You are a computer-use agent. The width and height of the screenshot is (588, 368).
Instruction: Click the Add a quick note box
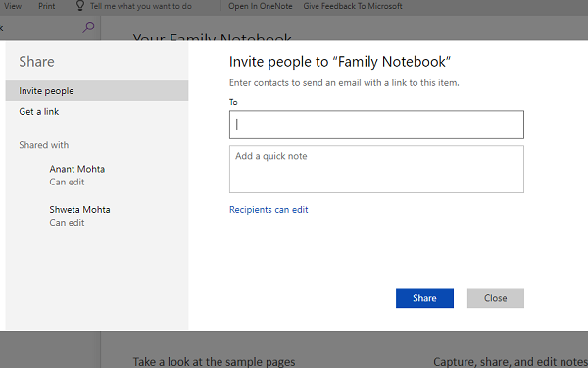tap(376, 170)
